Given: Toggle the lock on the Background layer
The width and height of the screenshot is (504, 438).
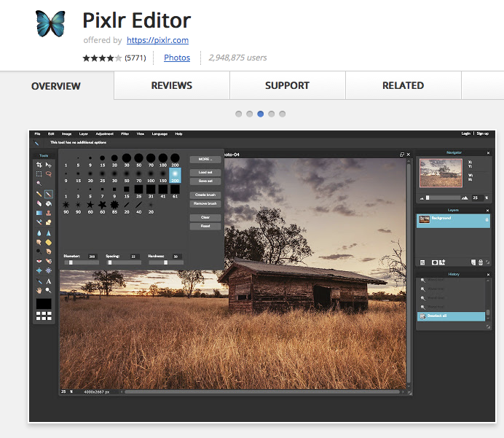Looking at the screenshot, I should [487, 219].
